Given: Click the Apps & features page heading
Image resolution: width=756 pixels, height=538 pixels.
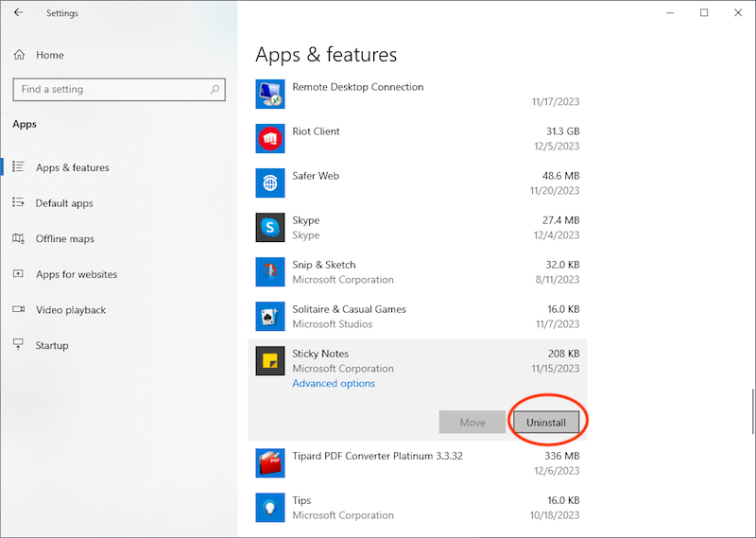Looking at the screenshot, I should coord(326,55).
